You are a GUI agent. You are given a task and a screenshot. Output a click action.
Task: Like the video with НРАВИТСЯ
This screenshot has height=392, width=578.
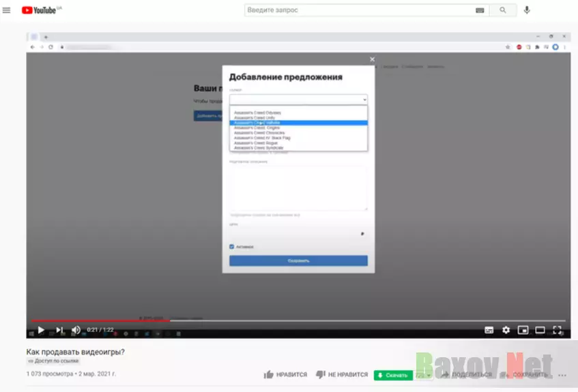tap(286, 375)
